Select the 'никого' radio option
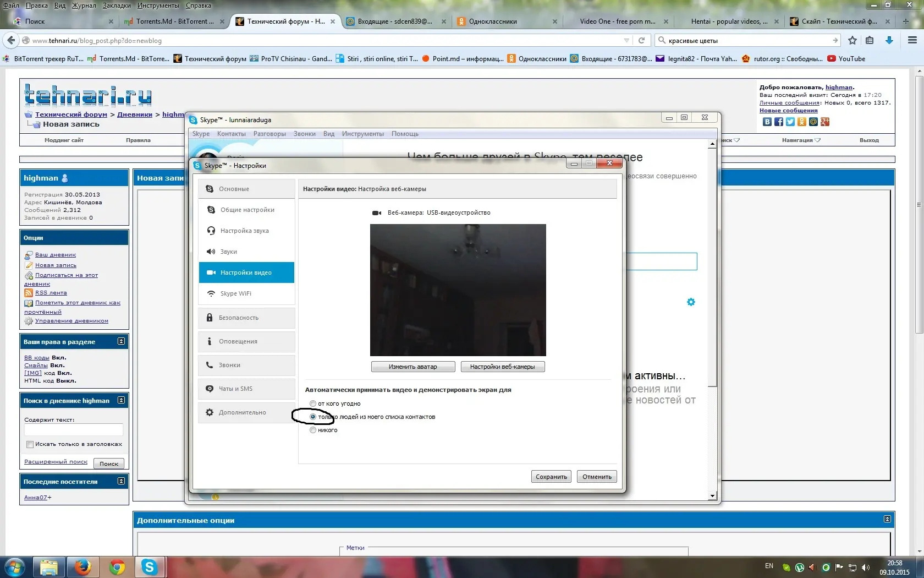The image size is (924, 578). point(313,430)
